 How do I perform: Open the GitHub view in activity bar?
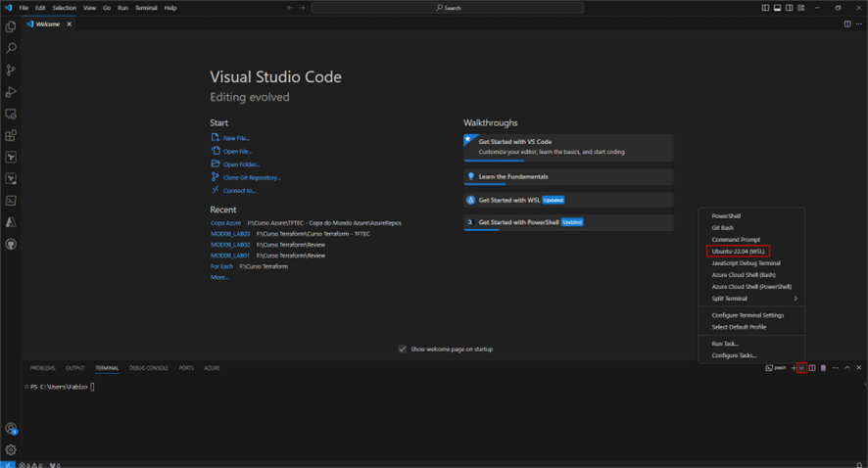pyautogui.click(x=11, y=244)
